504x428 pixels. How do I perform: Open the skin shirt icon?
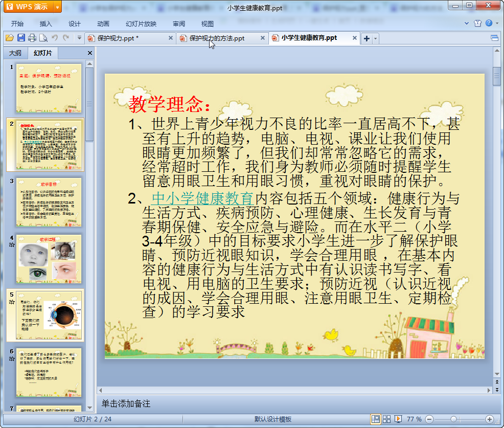click(x=477, y=23)
